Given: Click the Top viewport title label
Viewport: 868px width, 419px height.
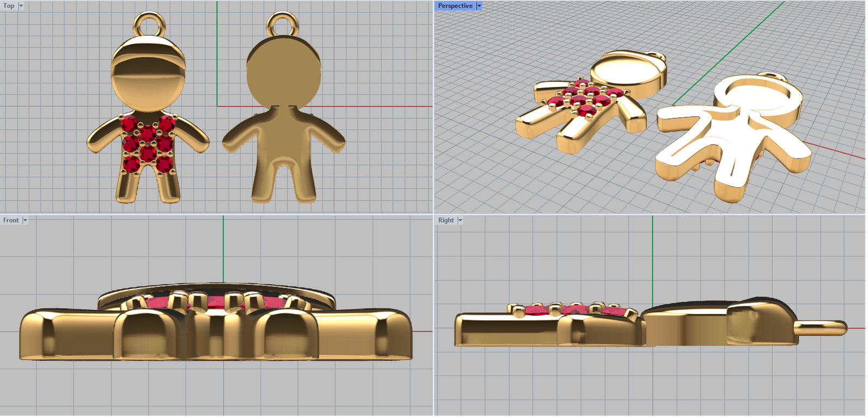Looking at the screenshot, I should tap(9, 6).
